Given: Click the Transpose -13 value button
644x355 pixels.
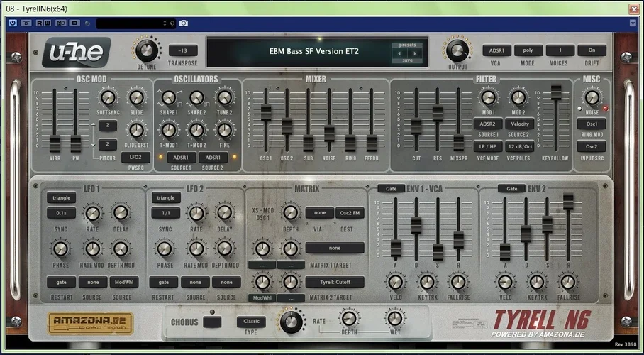Looking at the screenshot, I should pos(183,50).
